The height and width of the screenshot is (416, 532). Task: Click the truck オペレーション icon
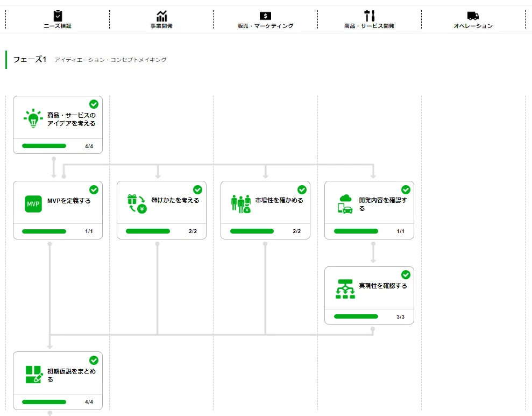click(473, 16)
